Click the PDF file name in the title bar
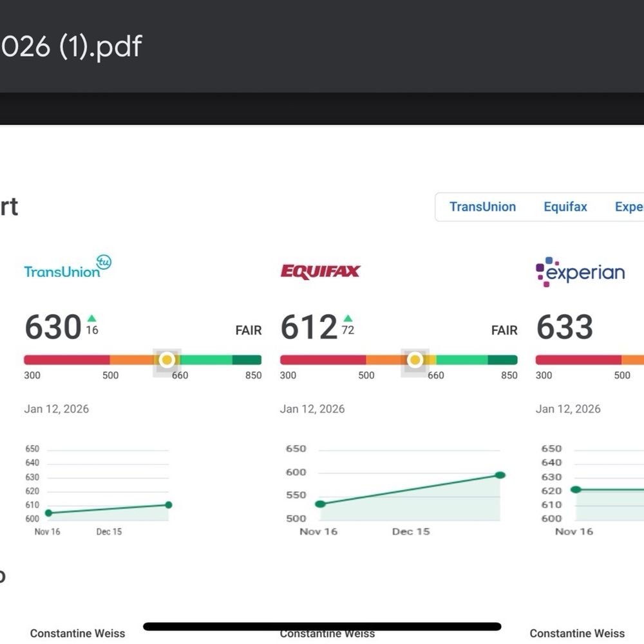This screenshot has height=644, width=644. point(71,46)
